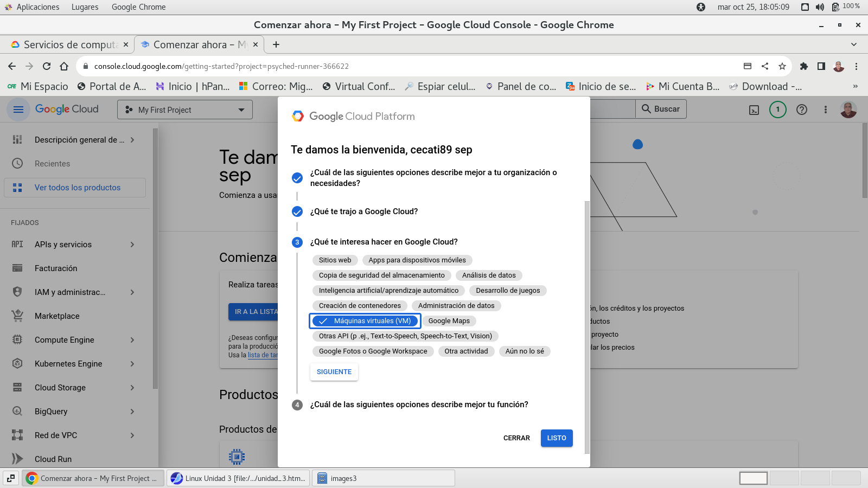
Task: Click the notifications badge showing 1
Action: [x=777, y=110]
